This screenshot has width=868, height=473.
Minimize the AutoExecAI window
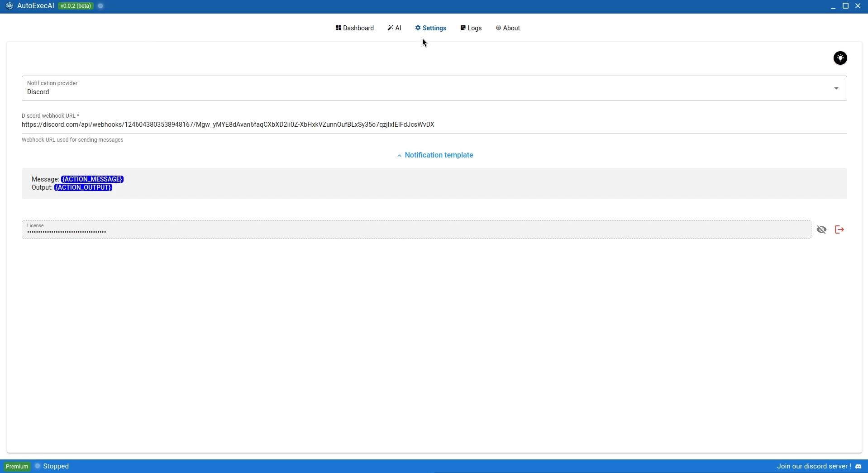(x=833, y=6)
